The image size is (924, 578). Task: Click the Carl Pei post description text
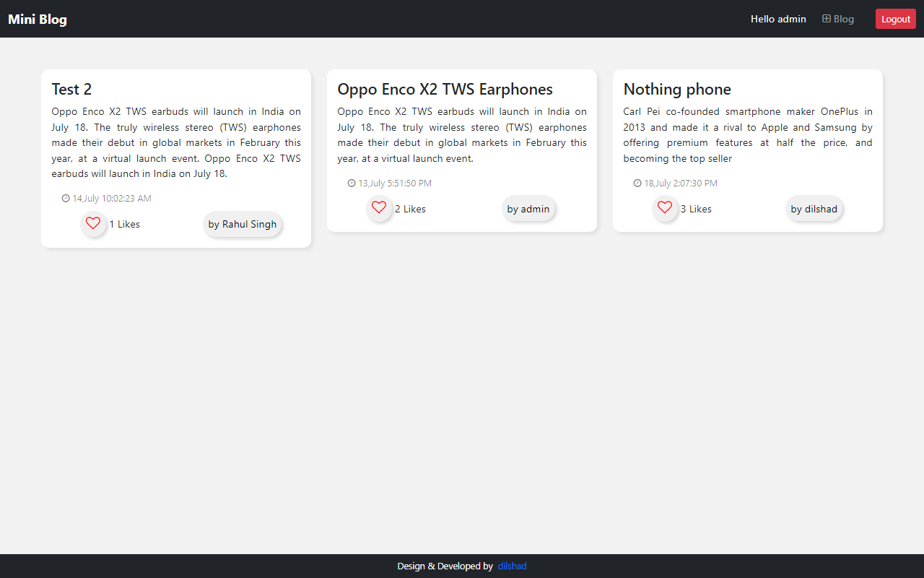[748, 135]
